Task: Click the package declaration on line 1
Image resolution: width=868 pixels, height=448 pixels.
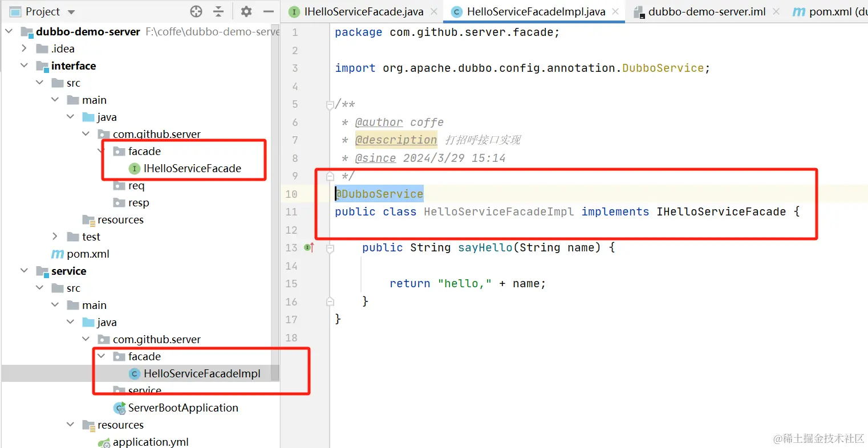Action: (447, 32)
